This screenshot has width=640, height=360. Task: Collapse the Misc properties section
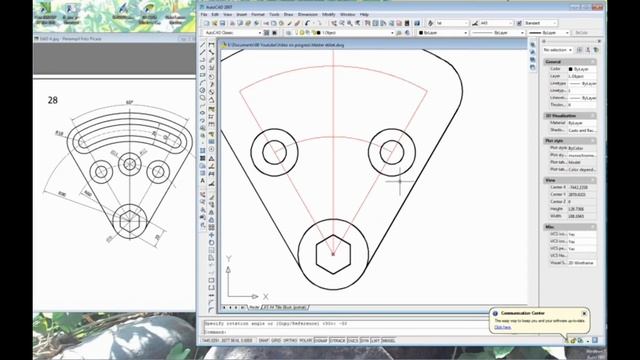[593, 227]
